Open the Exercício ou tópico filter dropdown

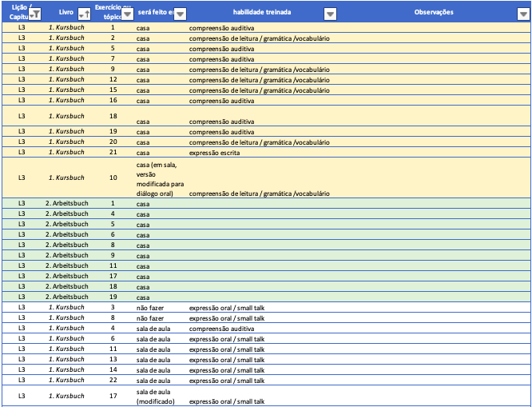tap(126, 14)
